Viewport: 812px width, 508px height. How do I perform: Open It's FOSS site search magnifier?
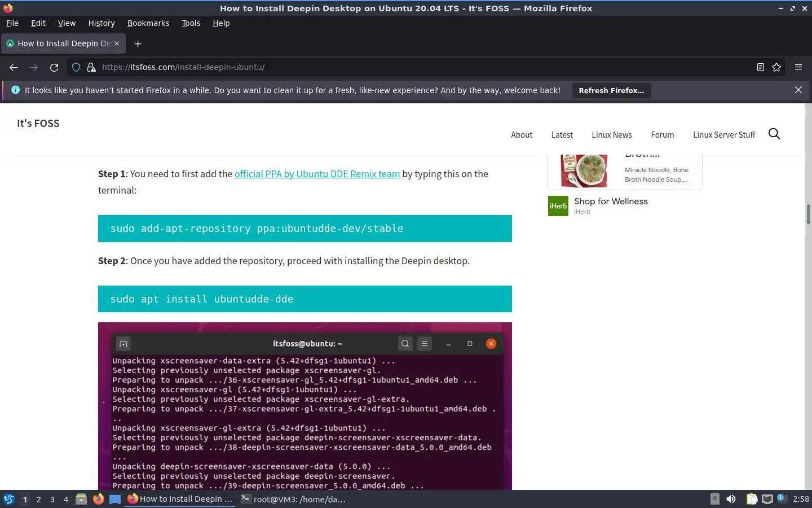(x=774, y=134)
